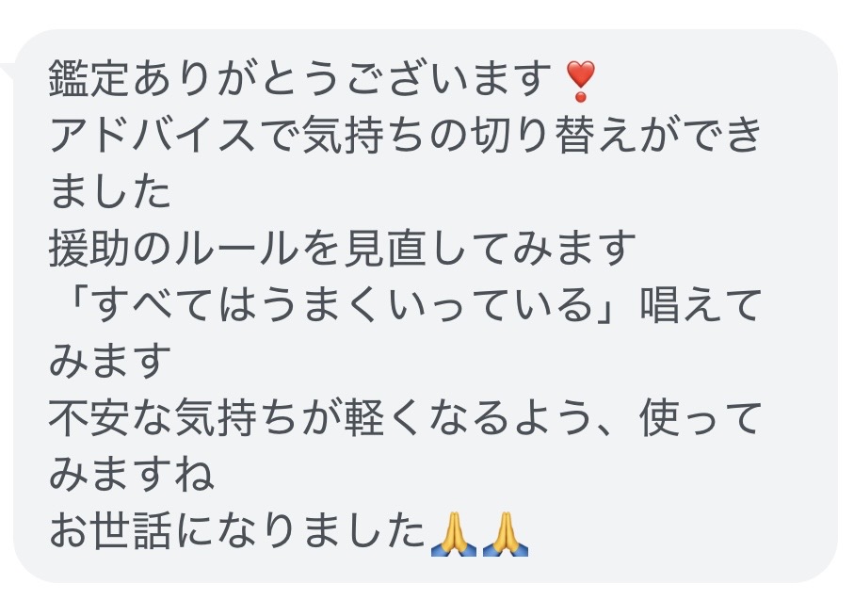Click the word 使って

tap(701, 419)
